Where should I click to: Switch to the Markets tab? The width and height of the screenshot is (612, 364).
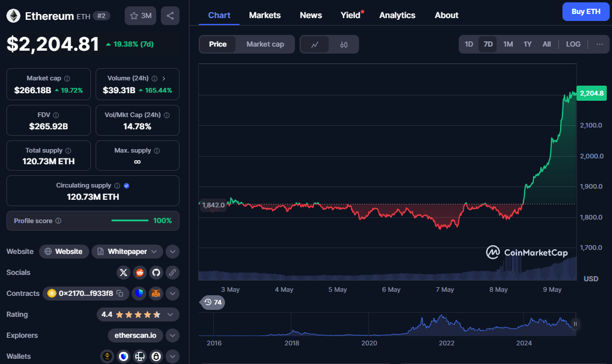[x=265, y=15]
